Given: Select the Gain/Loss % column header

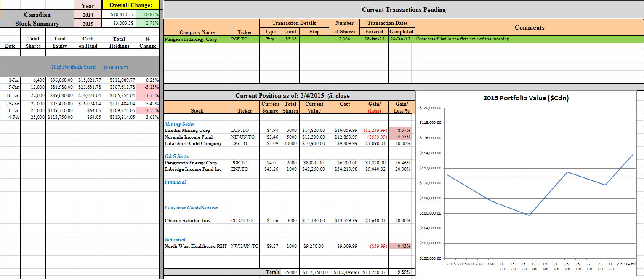Looking at the screenshot, I should (402, 107).
